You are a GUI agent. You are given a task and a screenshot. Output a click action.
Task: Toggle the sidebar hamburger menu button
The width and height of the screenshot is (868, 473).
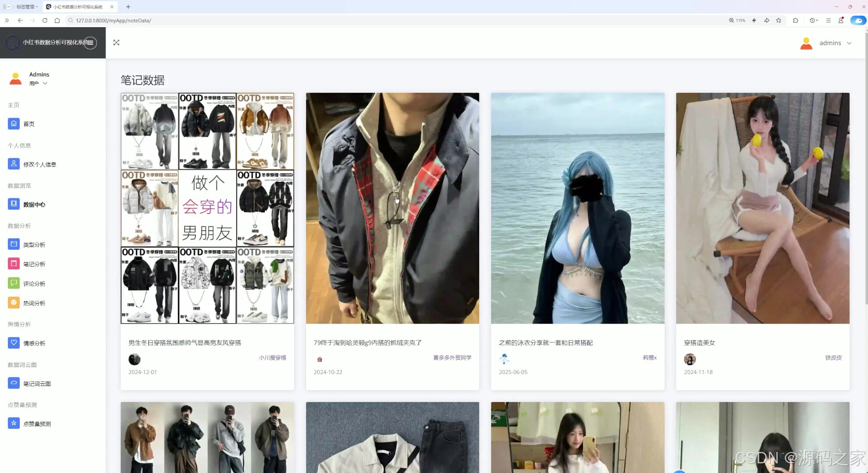click(90, 42)
